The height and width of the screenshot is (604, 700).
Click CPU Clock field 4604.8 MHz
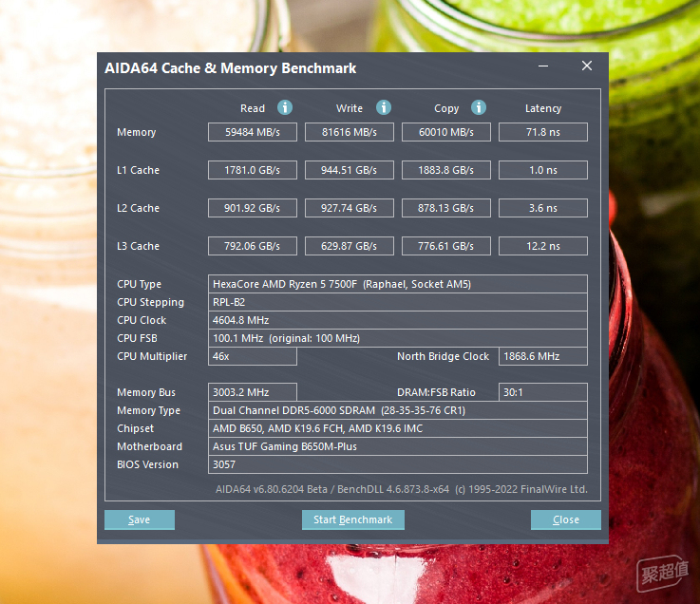pyautogui.click(x=398, y=320)
